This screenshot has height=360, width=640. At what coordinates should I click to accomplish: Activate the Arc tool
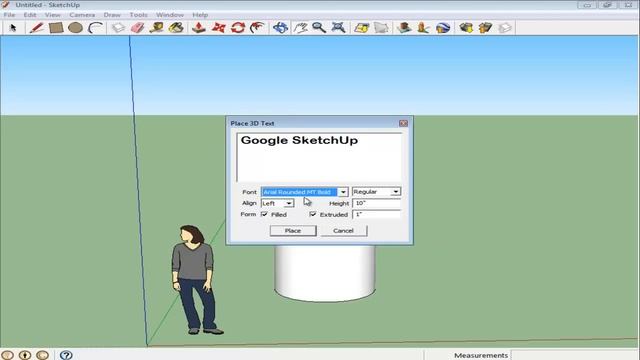[96, 28]
